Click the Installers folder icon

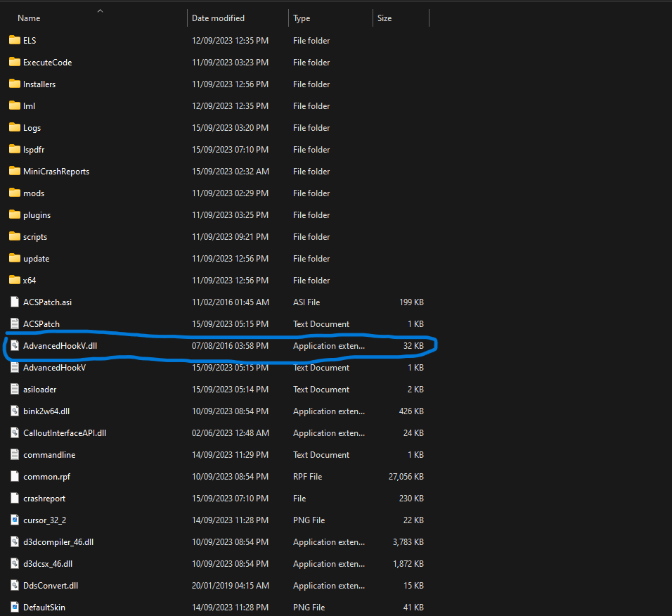coord(15,84)
